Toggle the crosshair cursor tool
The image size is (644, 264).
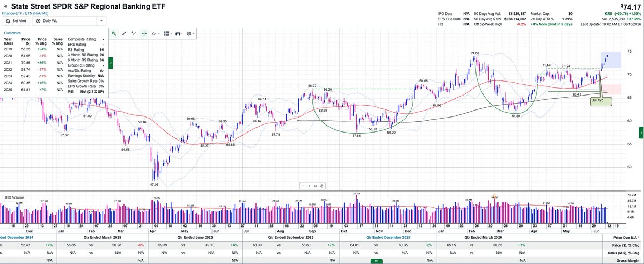point(144,33)
